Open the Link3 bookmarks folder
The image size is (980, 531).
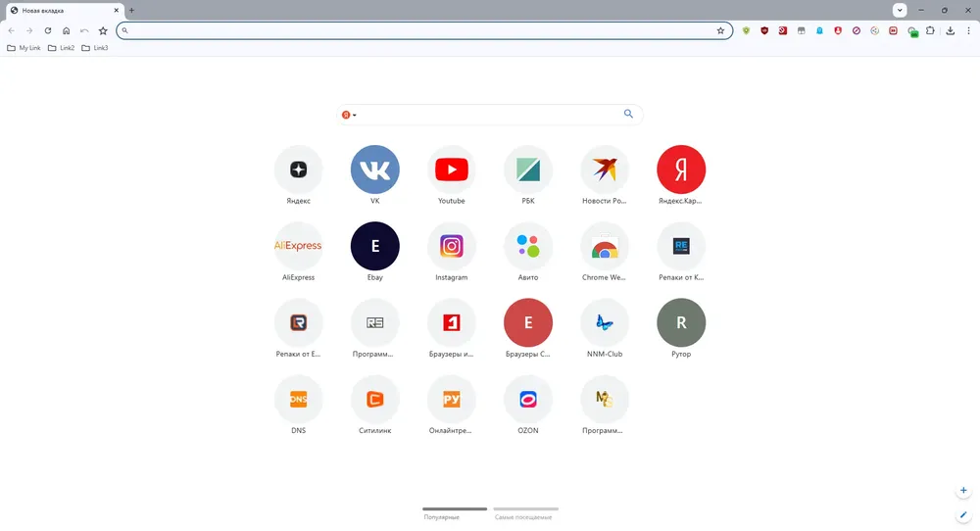click(x=95, y=48)
